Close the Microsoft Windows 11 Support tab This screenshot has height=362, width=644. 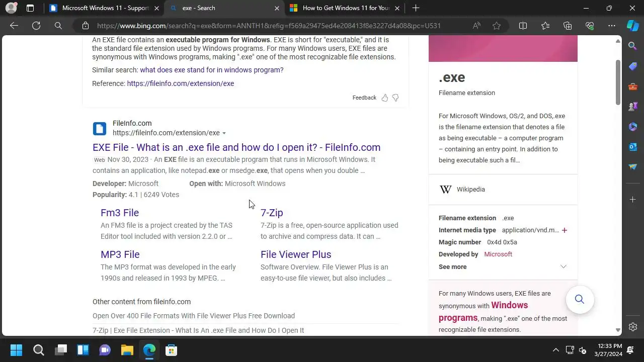click(156, 8)
